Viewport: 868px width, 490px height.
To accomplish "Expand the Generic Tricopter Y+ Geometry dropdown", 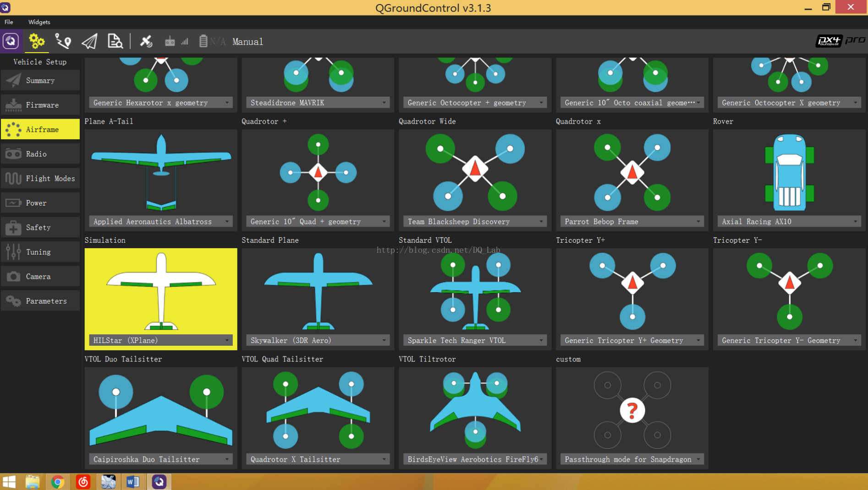I will 632,340.
